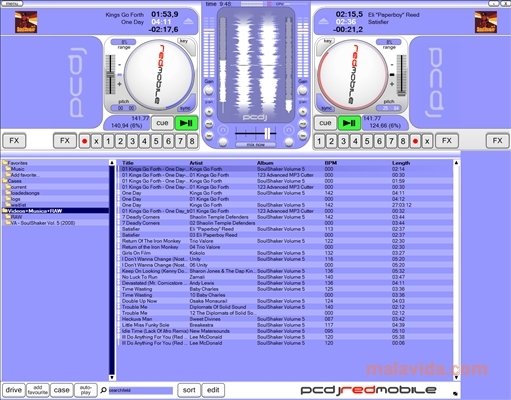Click the left deck album art thumbnail
This screenshot has height=400, width=511.
point(26,22)
